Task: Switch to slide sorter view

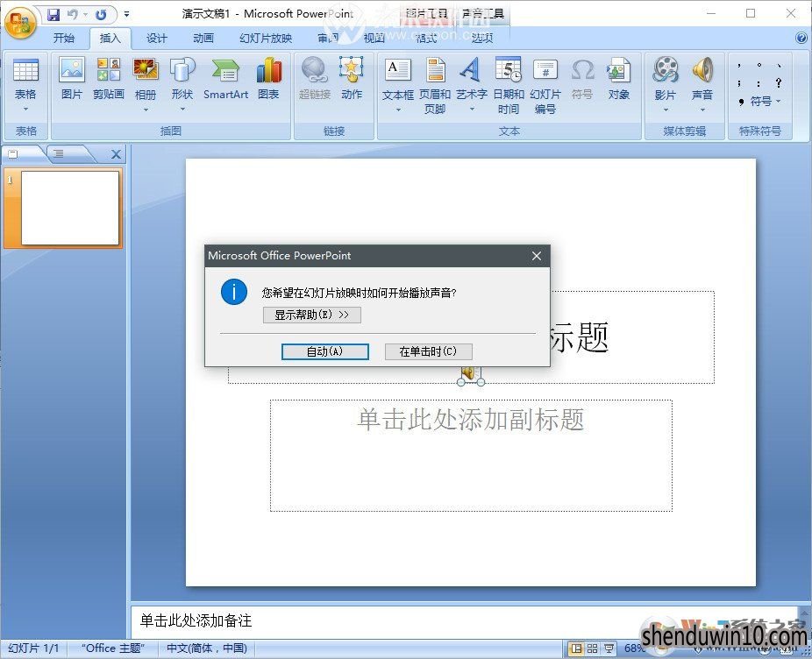Action: (593, 648)
